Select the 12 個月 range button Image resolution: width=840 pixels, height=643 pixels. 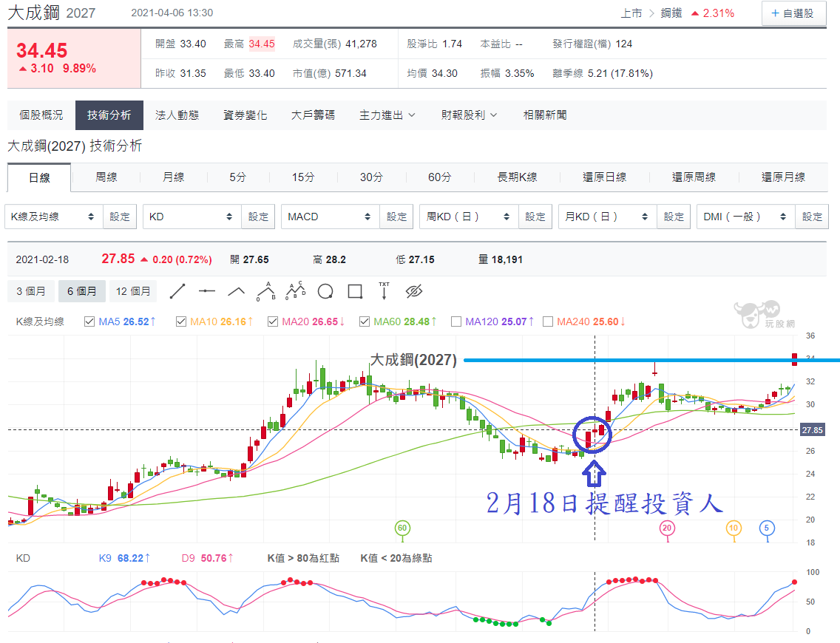click(x=133, y=291)
